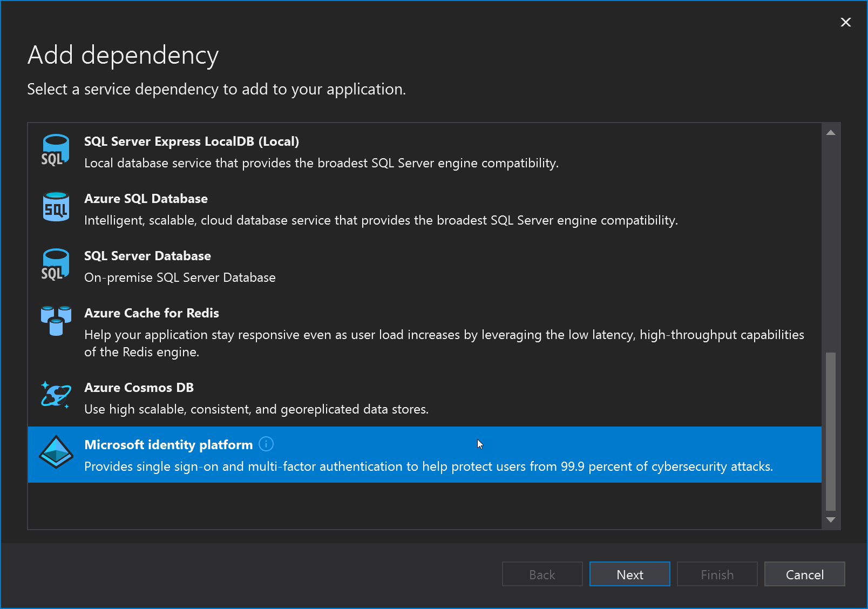Image resolution: width=868 pixels, height=609 pixels.
Task: Click 'Local database service' description text
Action: point(321,163)
